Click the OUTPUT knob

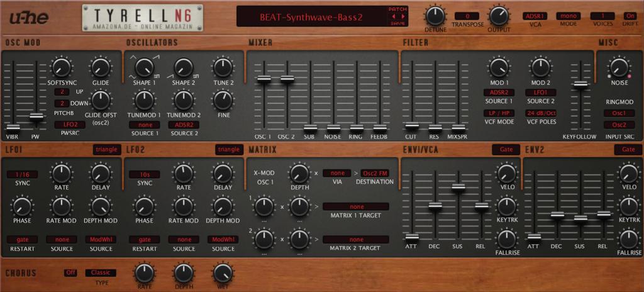(x=499, y=16)
